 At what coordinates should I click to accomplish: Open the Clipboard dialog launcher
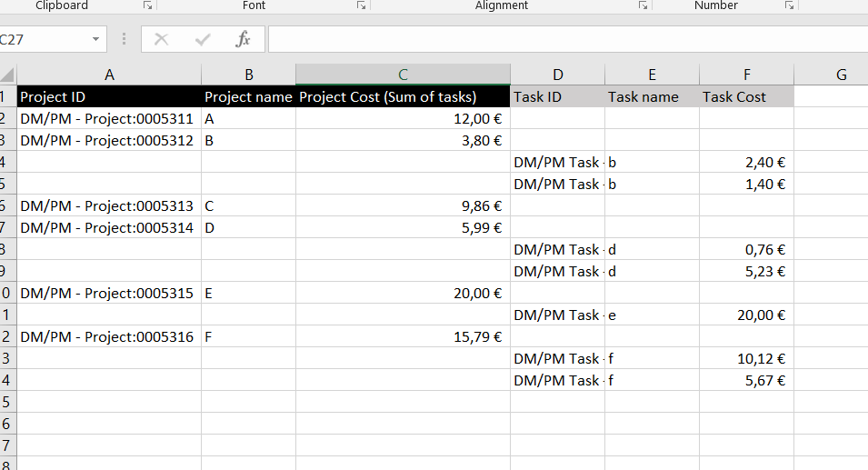147,5
